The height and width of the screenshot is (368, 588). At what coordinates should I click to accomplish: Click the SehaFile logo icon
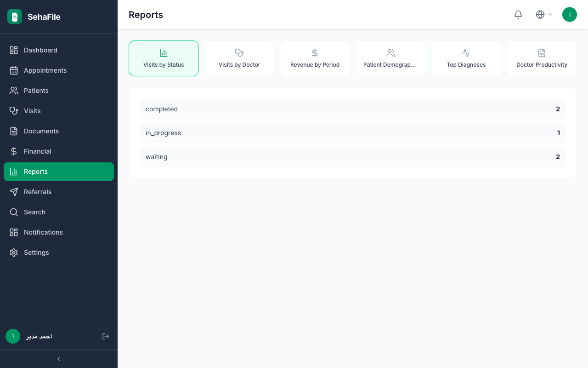[15, 17]
